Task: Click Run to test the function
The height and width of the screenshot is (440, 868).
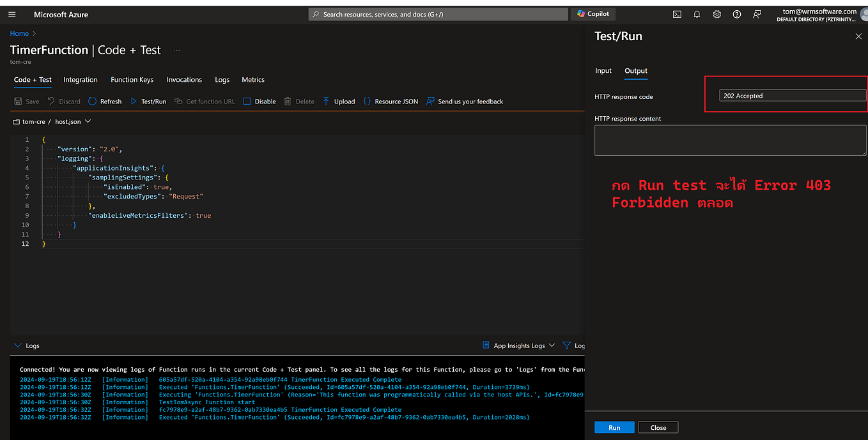Action: [614, 427]
